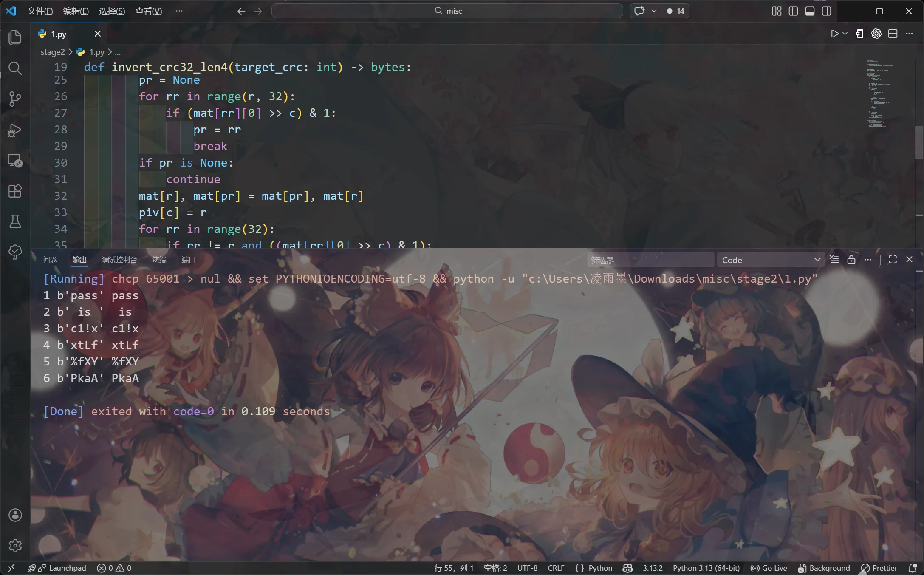Click the misc search command box
Viewport: 924px width, 575px height.
(x=447, y=11)
